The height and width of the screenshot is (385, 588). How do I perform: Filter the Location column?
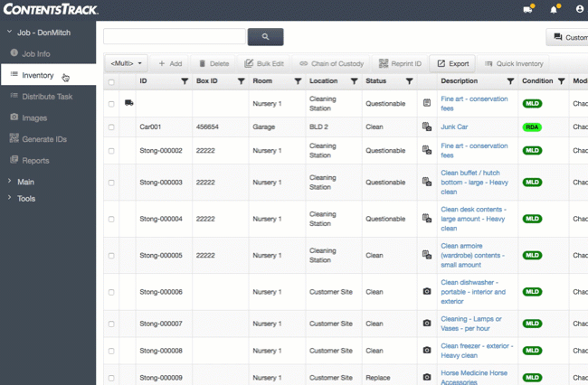[x=354, y=81]
